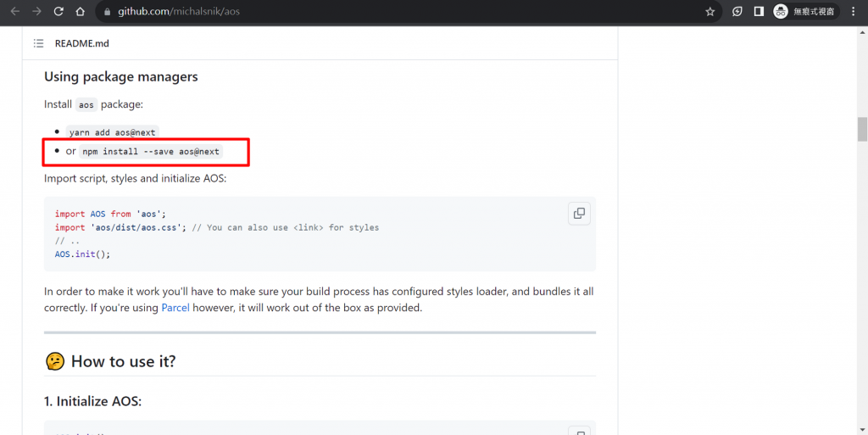This screenshot has height=435, width=868.
Task: Open the Chrome three-dot menu
Action: [x=853, y=12]
